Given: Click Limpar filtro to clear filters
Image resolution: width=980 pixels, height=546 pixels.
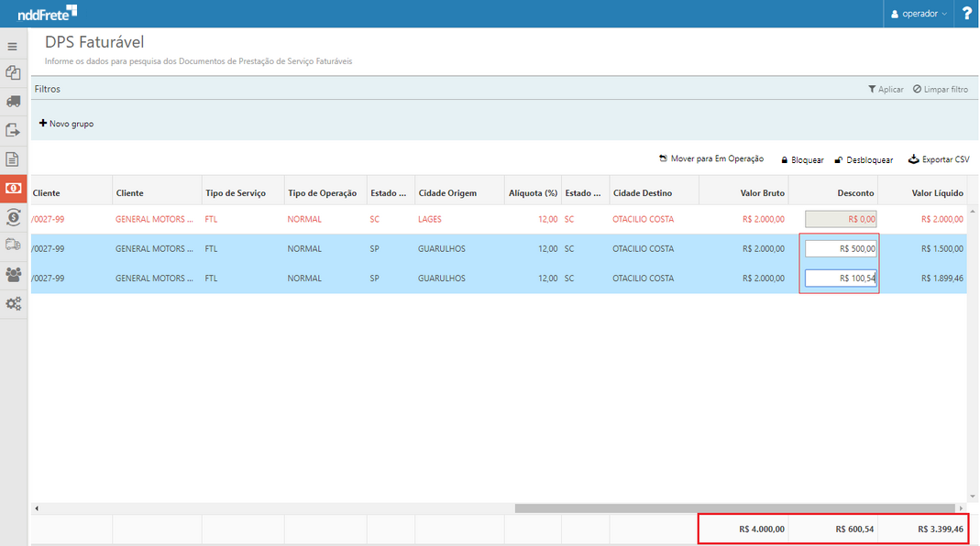Looking at the screenshot, I should pos(941,90).
